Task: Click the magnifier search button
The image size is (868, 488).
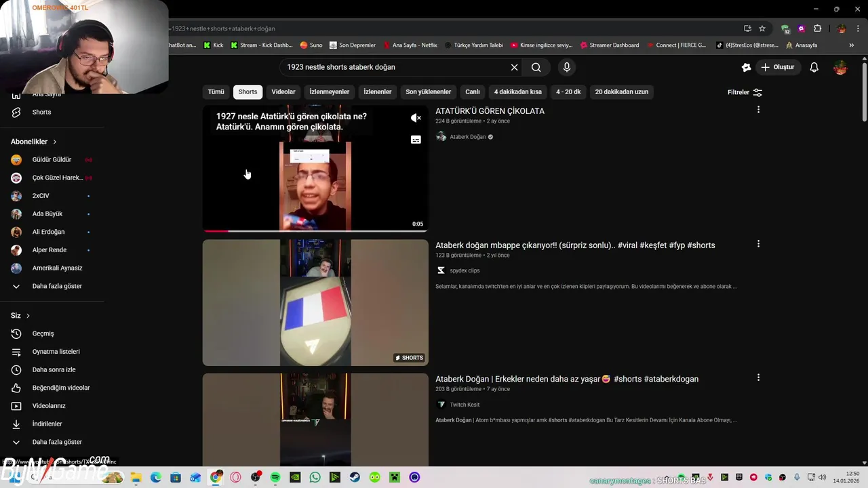Action: pyautogui.click(x=536, y=67)
